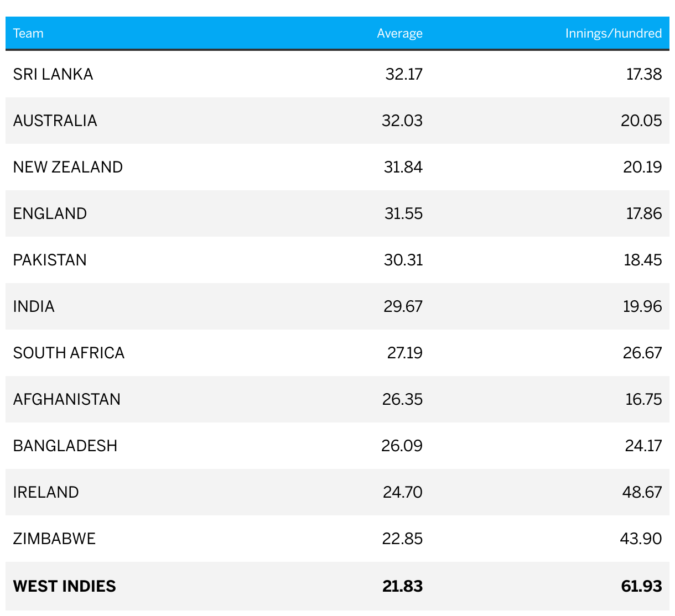Click the PAKISTAN row name
The height and width of the screenshot is (616, 675).
pos(50,260)
